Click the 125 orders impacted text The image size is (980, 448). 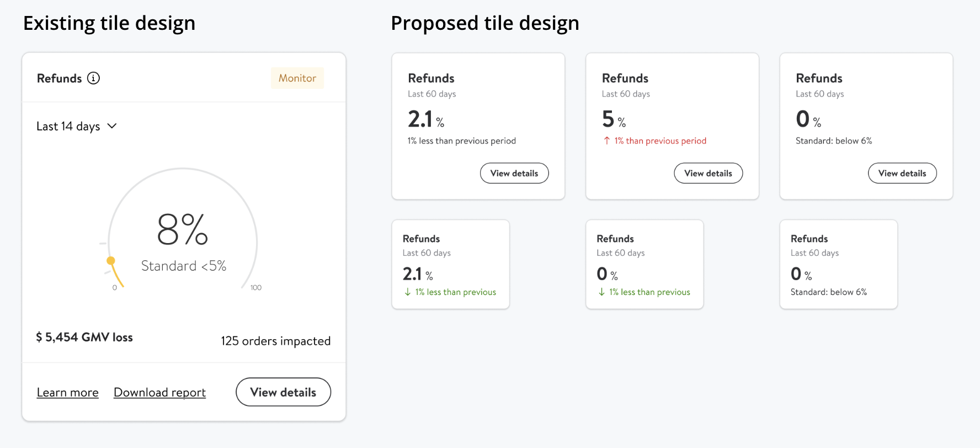coord(275,341)
